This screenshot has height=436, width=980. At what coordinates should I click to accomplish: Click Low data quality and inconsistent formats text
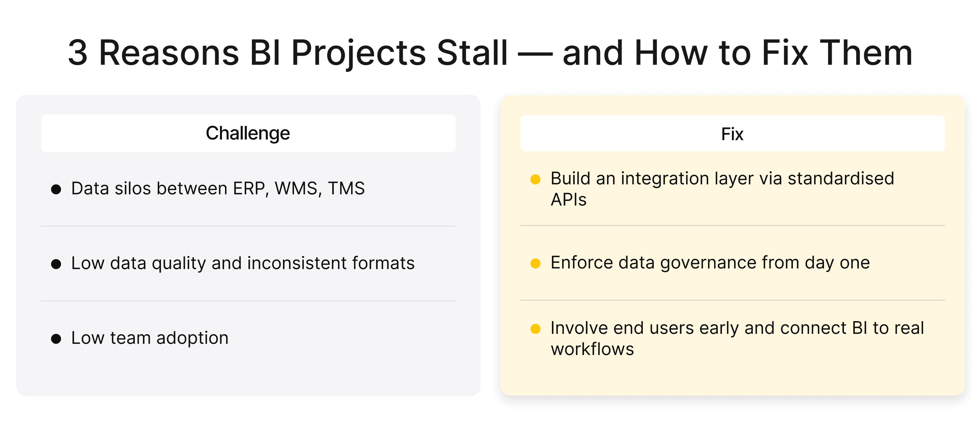pyautogui.click(x=243, y=263)
